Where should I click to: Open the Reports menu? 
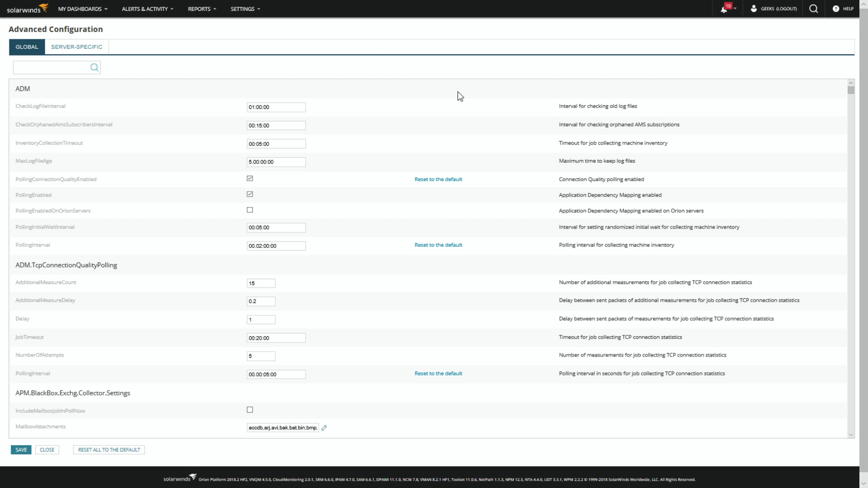[202, 9]
